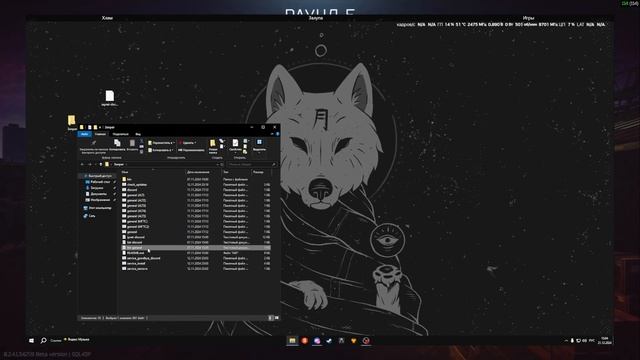Click the Переименовать button
Viewport: 640px width, 360px height.
[191, 150]
